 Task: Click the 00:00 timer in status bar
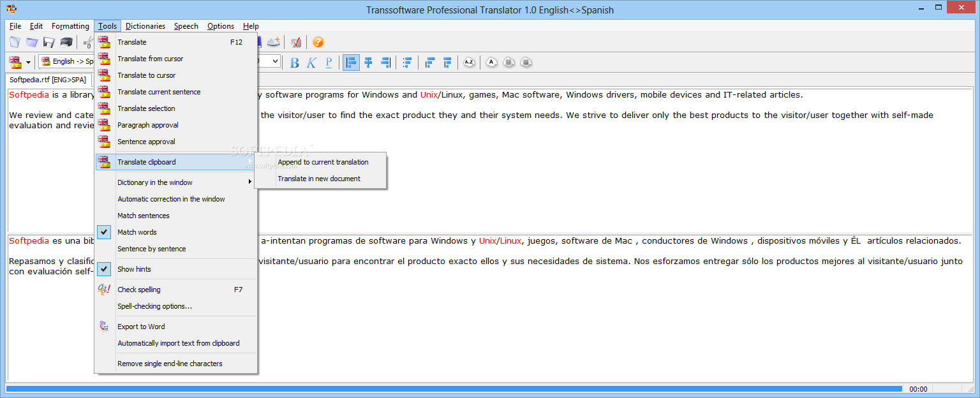[x=918, y=389]
